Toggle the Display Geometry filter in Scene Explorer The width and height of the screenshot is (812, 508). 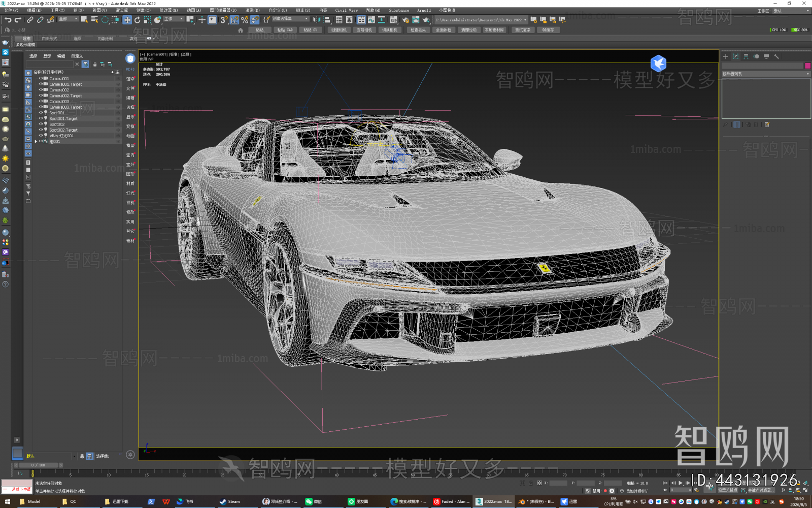click(x=28, y=73)
